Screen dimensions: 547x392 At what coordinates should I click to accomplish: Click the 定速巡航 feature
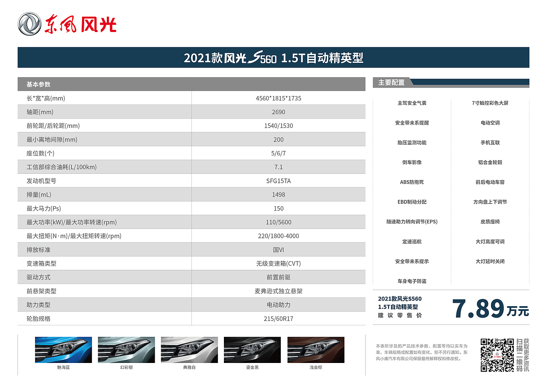point(412,242)
